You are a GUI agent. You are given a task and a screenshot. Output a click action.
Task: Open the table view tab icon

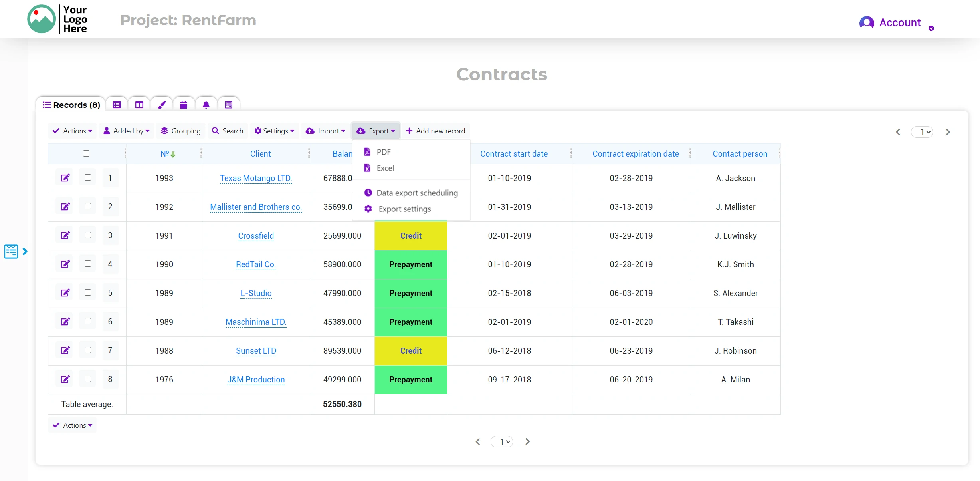tap(117, 105)
